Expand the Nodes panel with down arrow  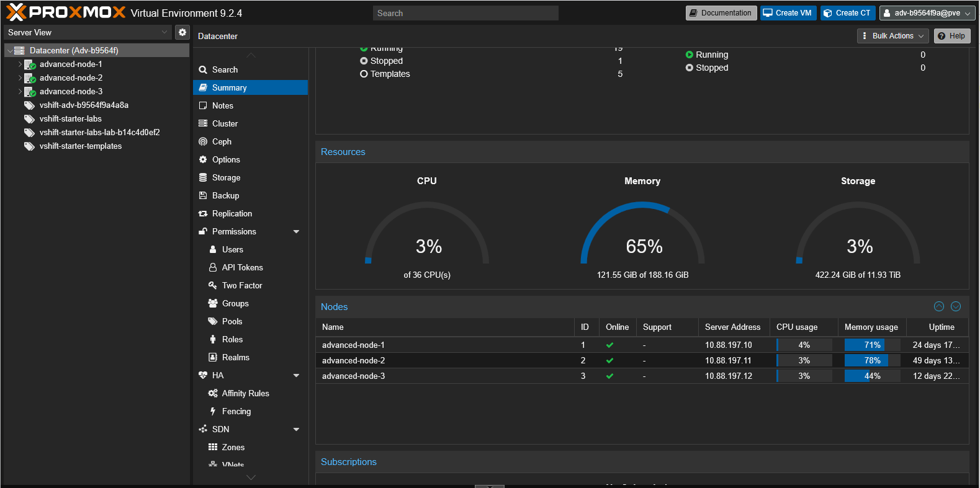pos(956,306)
